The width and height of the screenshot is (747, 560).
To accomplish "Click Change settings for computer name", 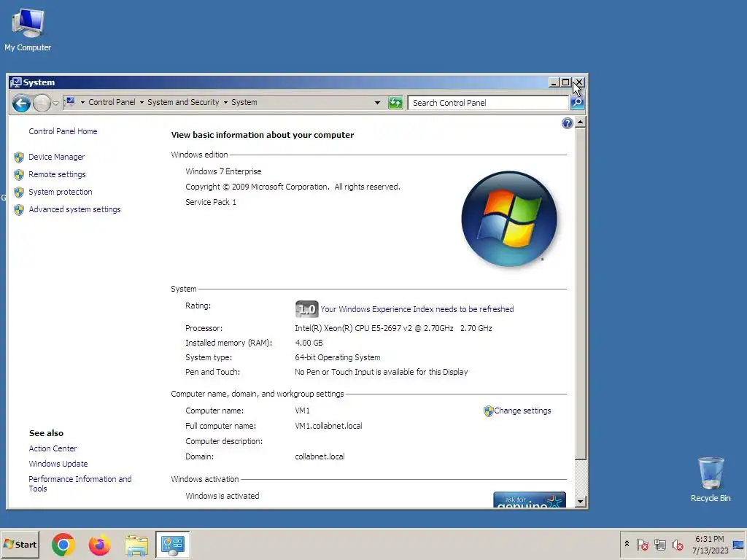I will (x=522, y=411).
